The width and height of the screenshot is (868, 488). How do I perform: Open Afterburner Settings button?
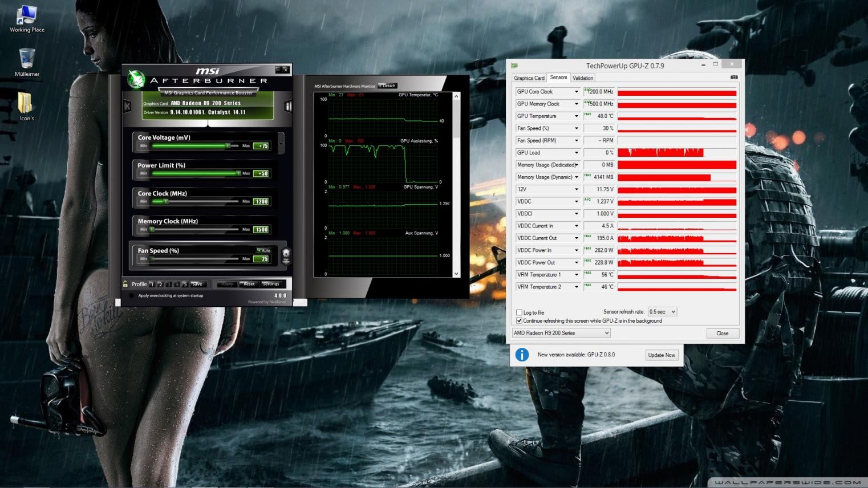coord(271,284)
